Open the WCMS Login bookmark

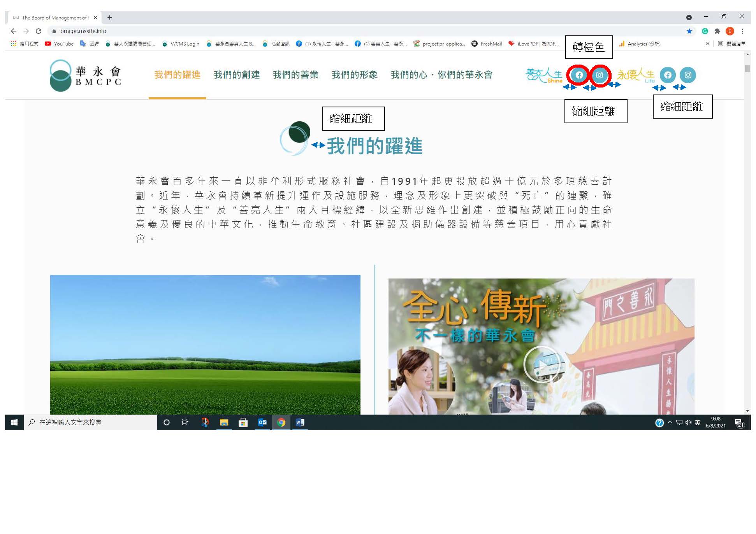pos(181,44)
